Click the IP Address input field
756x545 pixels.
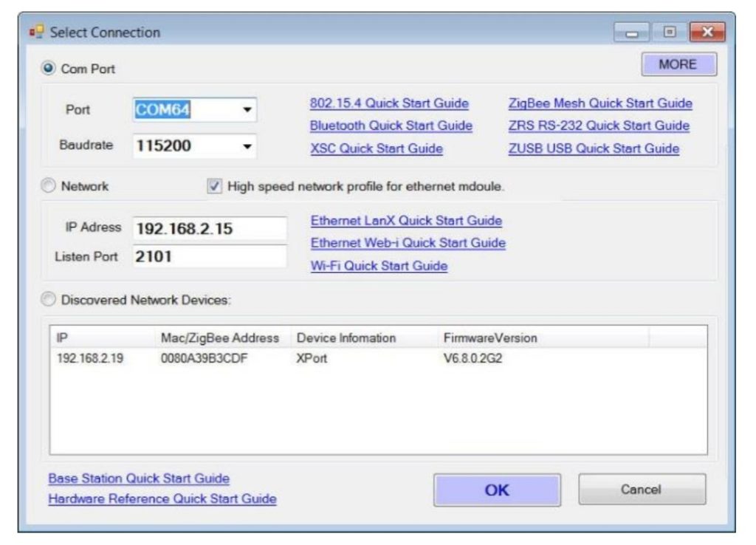(x=210, y=227)
